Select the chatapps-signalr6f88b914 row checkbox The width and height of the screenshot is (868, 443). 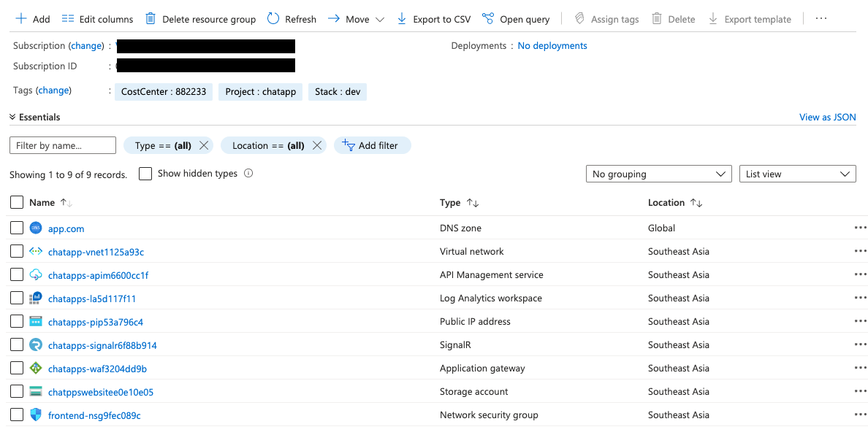click(x=17, y=344)
